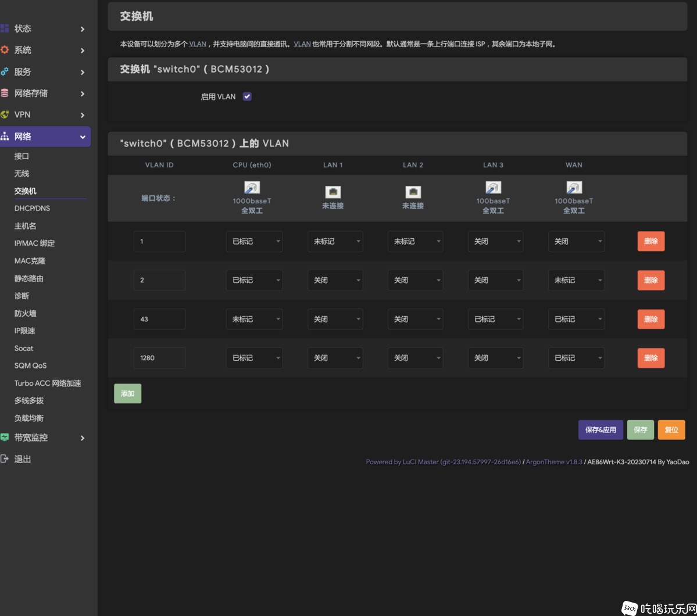
Task: Open VLAN 43 CPU (eth0) dropdown
Action: (254, 319)
